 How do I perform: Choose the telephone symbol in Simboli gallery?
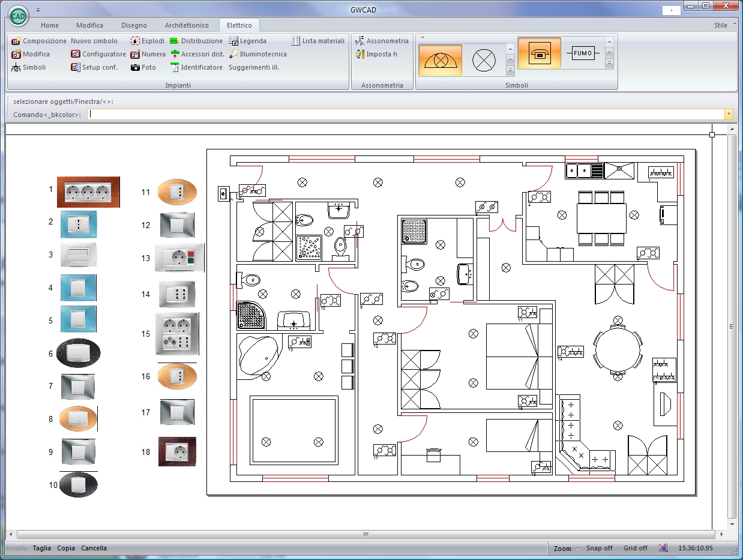(540, 53)
